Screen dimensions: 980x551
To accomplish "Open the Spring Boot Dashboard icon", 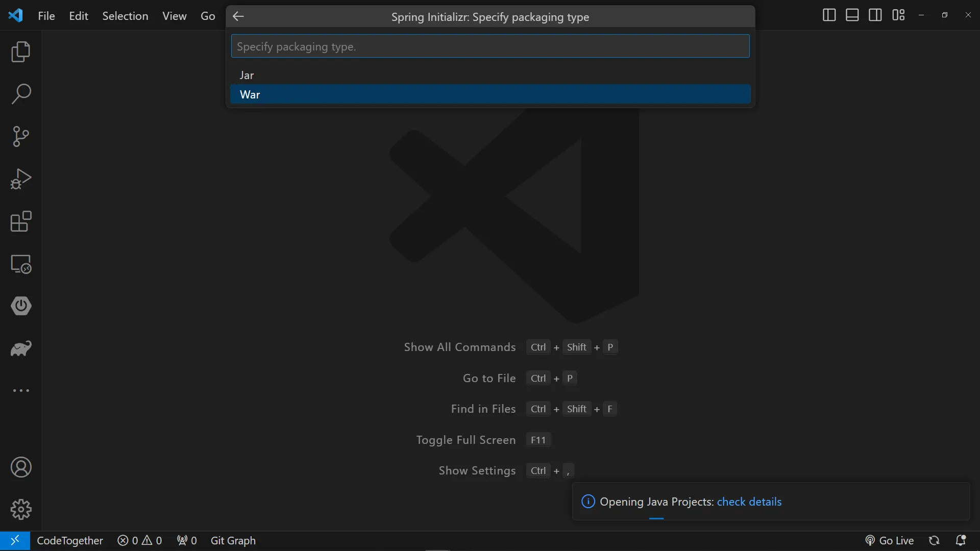I will pos(21,306).
